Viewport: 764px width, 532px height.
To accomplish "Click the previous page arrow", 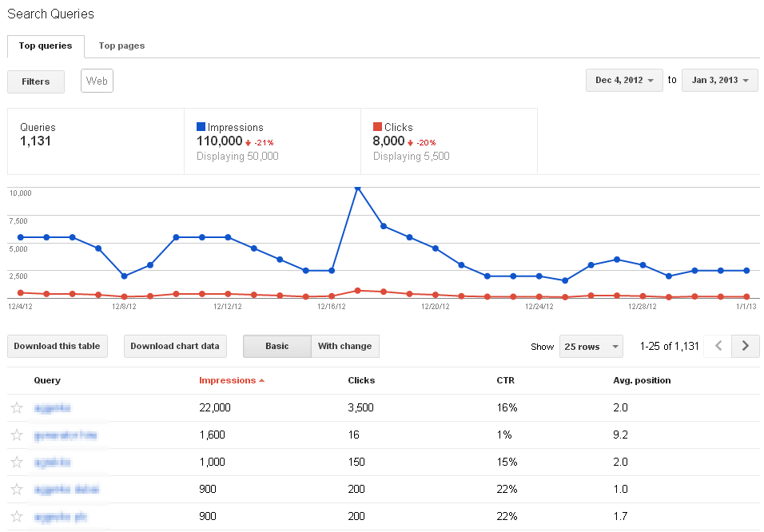I will coord(718,346).
